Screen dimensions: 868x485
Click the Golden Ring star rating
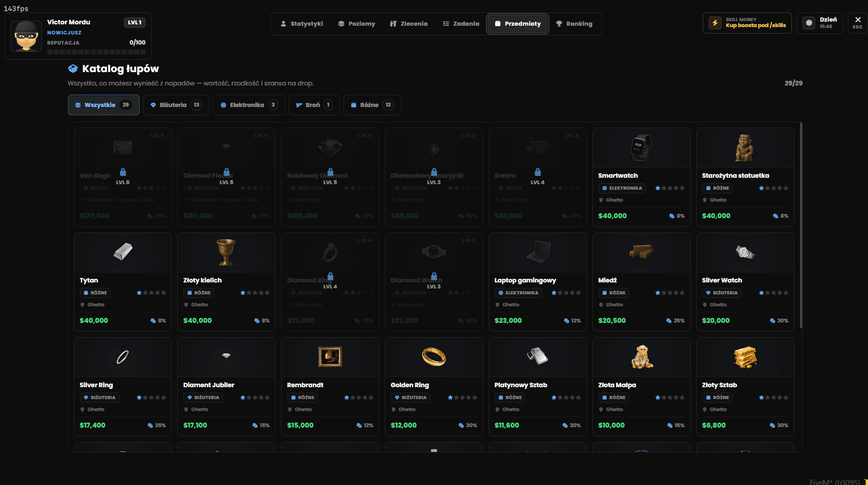click(x=462, y=398)
